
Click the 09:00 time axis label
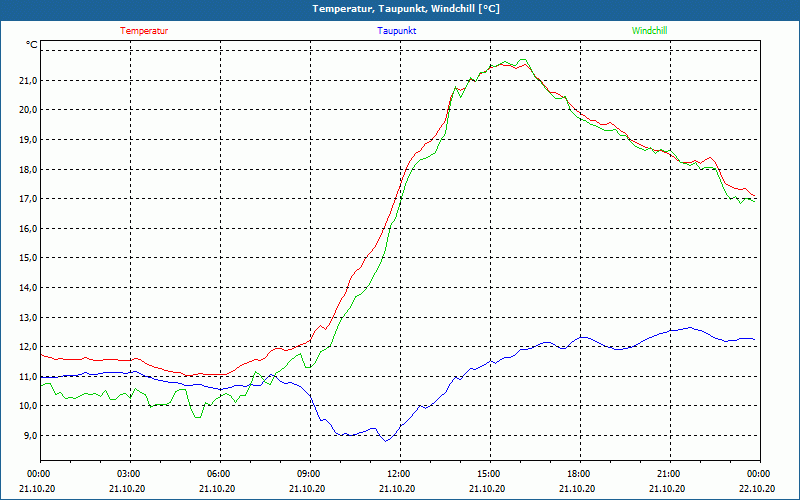310,473
